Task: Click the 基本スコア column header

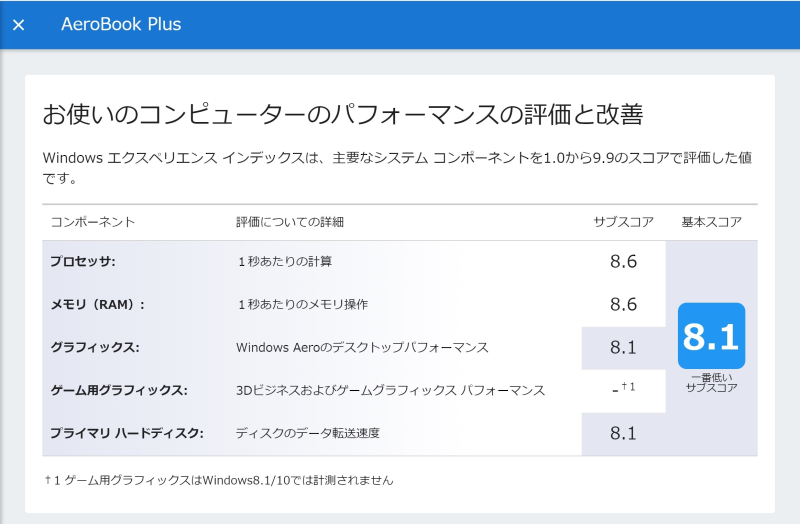Action: coord(712,222)
